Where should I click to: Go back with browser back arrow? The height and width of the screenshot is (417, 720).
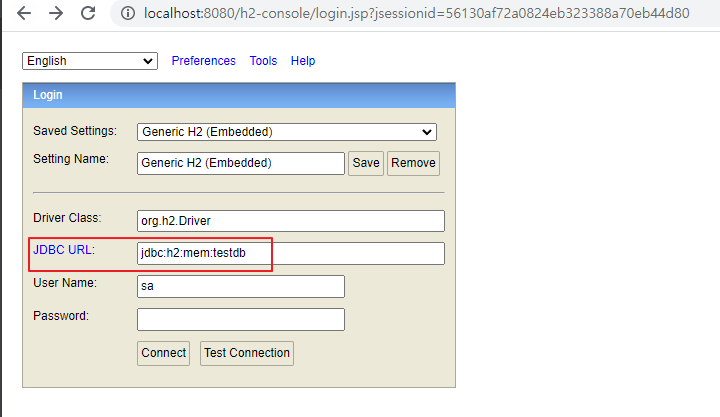(x=24, y=13)
